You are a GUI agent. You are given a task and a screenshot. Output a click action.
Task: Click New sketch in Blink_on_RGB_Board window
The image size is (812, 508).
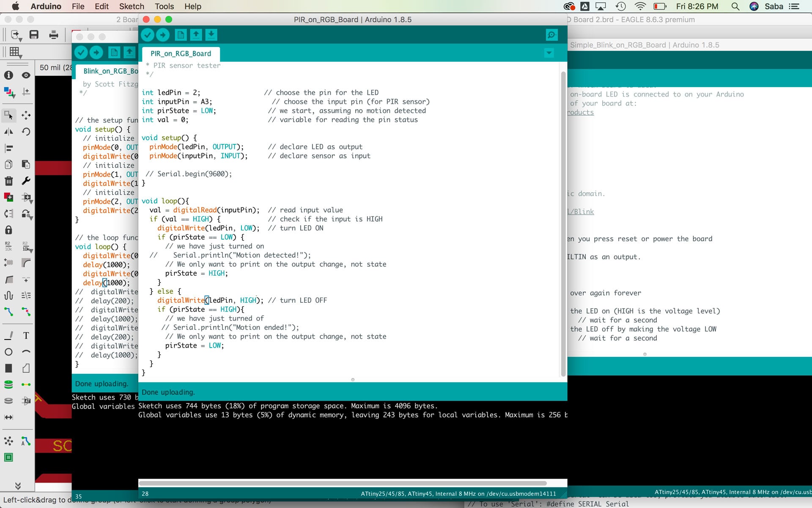click(114, 52)
